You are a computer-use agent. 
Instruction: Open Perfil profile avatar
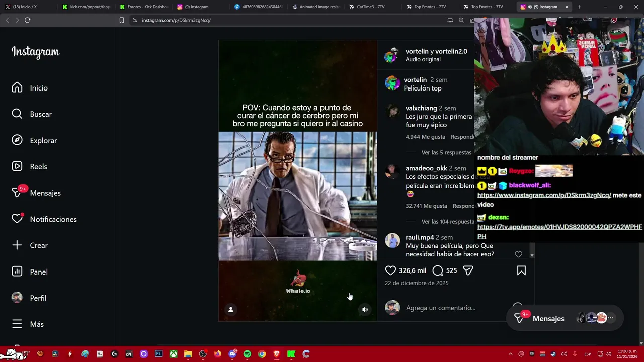[x=17, y=298]
